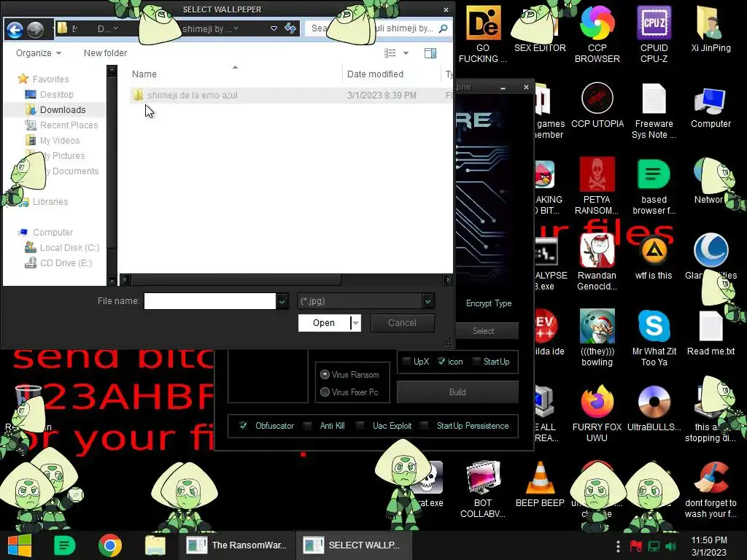Select Downloads in the navigation pane

click(63, 109)
